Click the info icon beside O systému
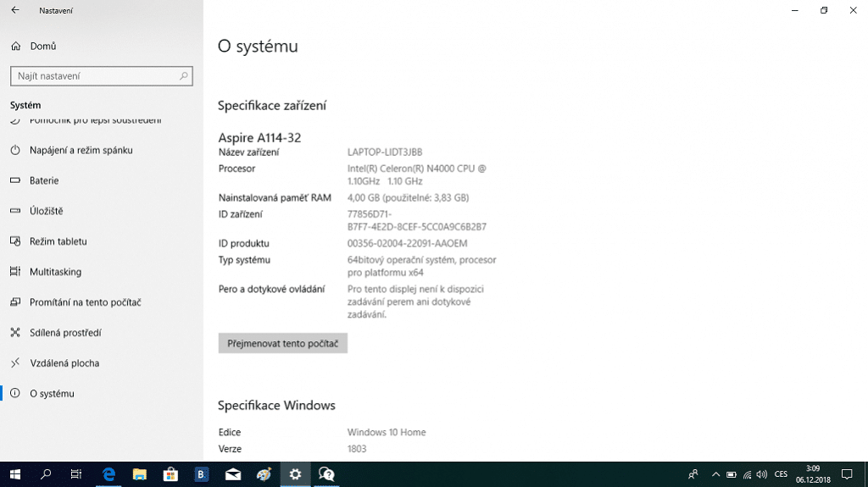Image resolution: width=868 pixels, height=487 pixels. [x=15, y=394]
